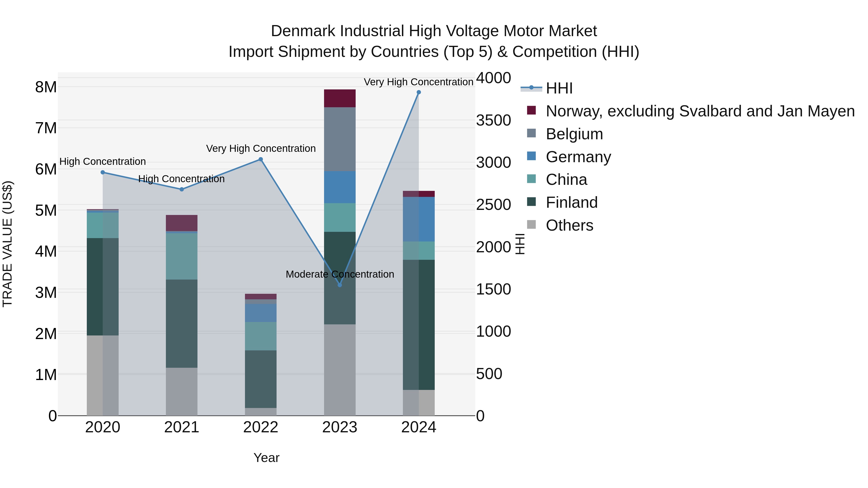Click 'High Concentration' label above 2021
This screenshot has height=488, width=868.
pos(182,179)
